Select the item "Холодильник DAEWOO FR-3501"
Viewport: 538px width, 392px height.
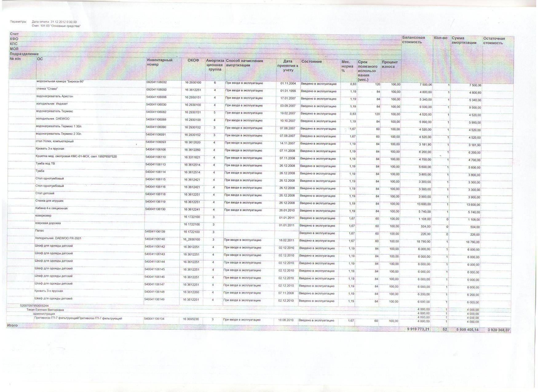click(x=58, y=238)
